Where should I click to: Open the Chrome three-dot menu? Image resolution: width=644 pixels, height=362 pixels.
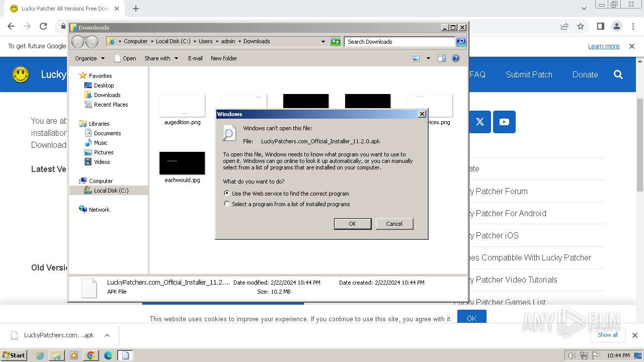pyautogui.click(x=633, y=26)
